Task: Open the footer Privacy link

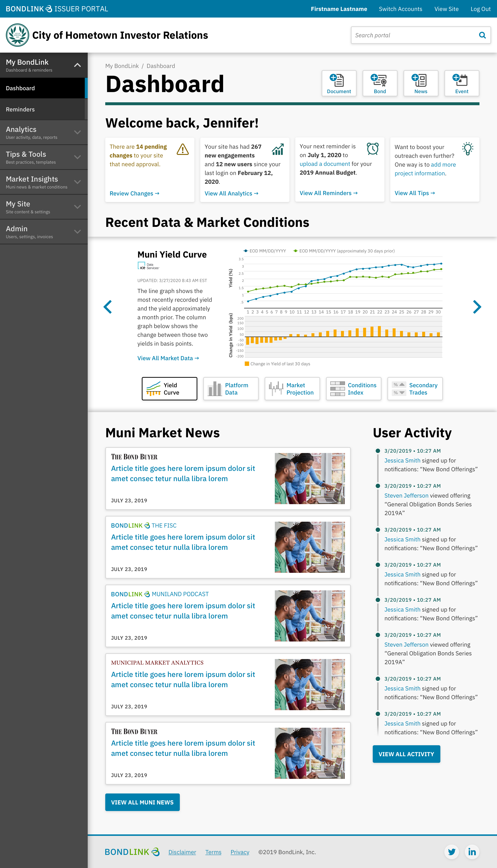Action: (240, 852)
